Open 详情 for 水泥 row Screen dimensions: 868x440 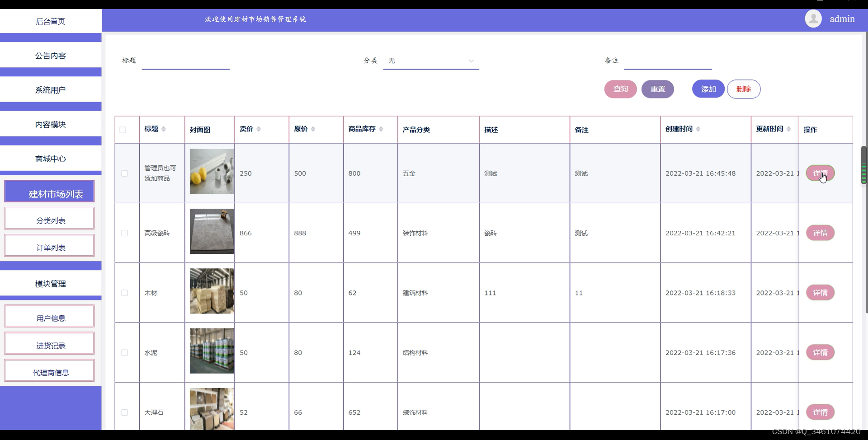(820, 352)
